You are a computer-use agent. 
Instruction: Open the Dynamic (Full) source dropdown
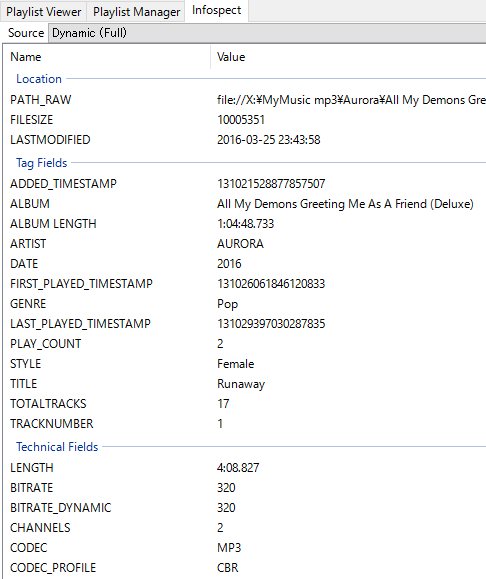coord(267,33)
